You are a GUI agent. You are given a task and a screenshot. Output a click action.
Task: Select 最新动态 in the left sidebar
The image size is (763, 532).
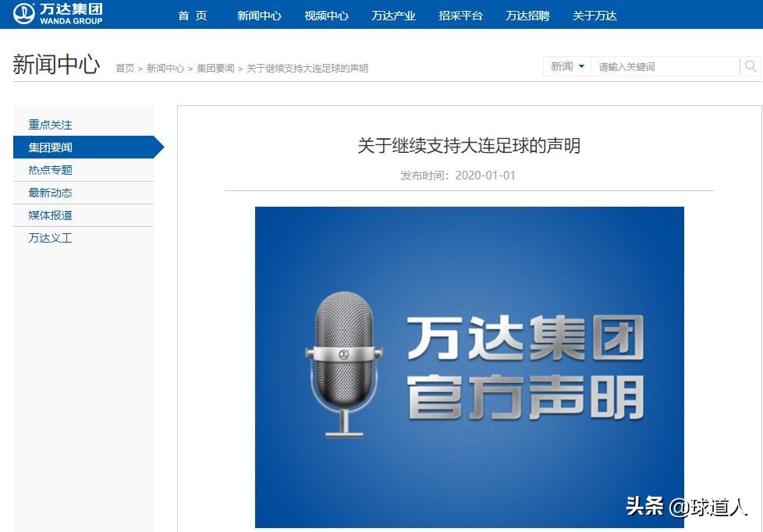point(49,193)
